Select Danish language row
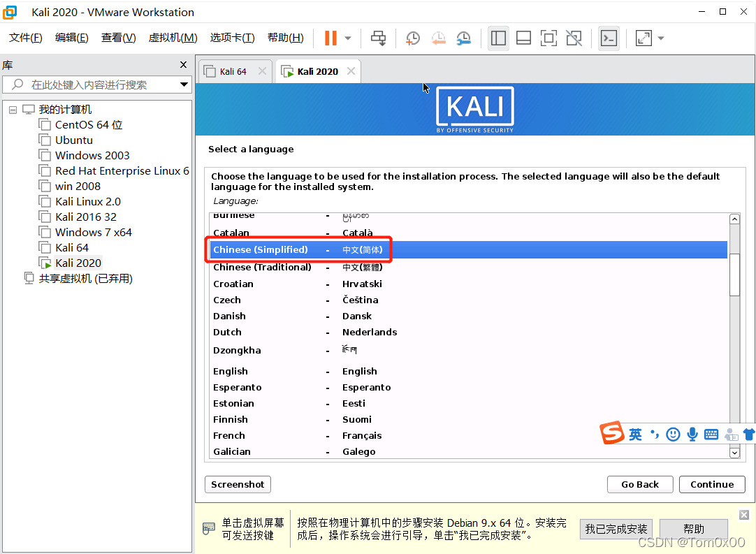 [x=468, y=316]
